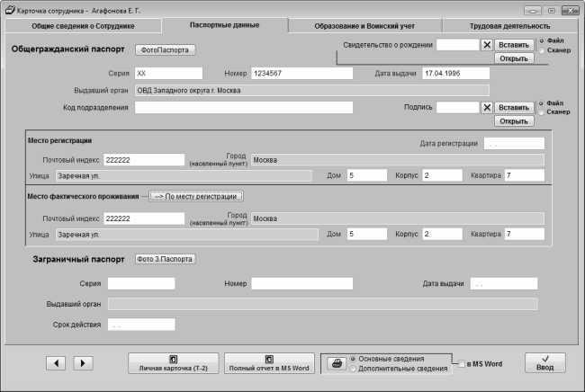The image size is (585, 392).
Task: Click Открыть under the Подпись field
Action: [514, 121]
